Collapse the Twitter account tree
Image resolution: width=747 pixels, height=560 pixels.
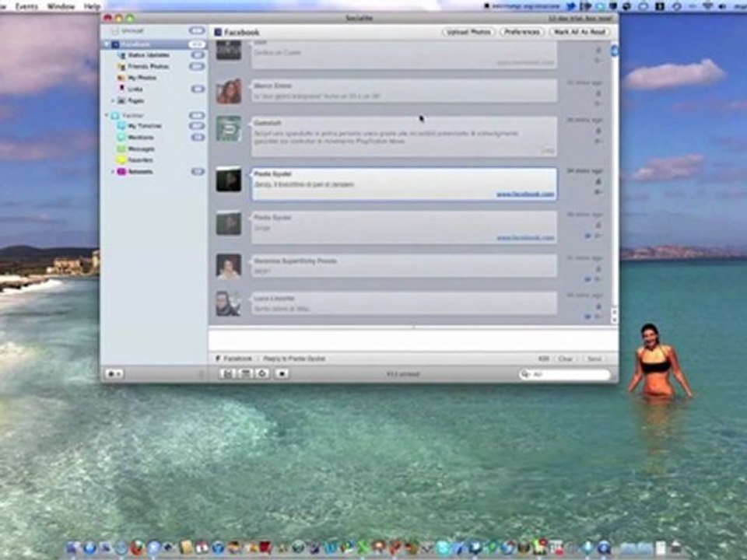point(107,116)
